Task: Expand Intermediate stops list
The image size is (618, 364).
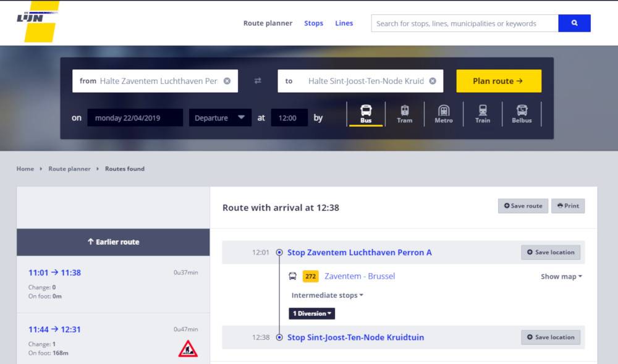Action: [x=327, y=295]
